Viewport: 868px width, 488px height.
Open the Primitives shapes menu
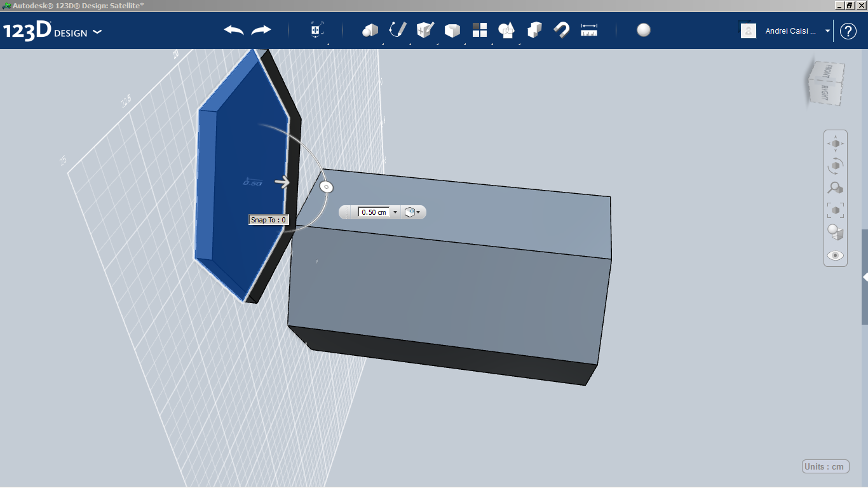370,30
